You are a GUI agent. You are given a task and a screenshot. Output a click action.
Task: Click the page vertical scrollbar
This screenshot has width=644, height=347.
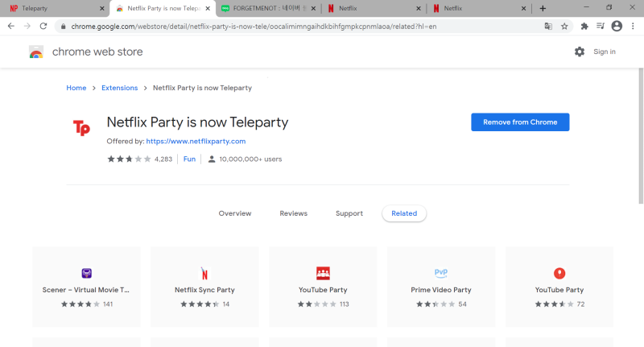point(641,135)
